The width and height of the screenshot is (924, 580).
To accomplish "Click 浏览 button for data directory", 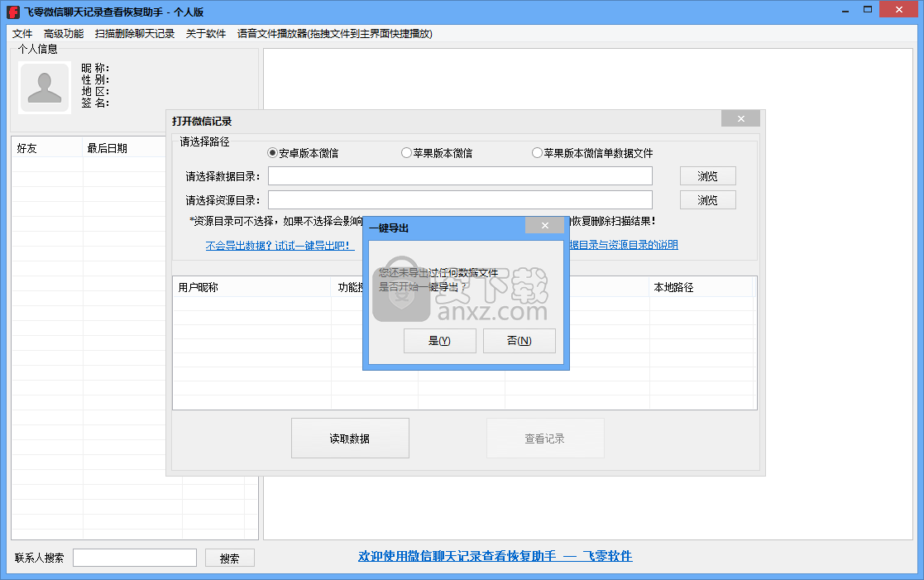I will [x=708, y=175].
